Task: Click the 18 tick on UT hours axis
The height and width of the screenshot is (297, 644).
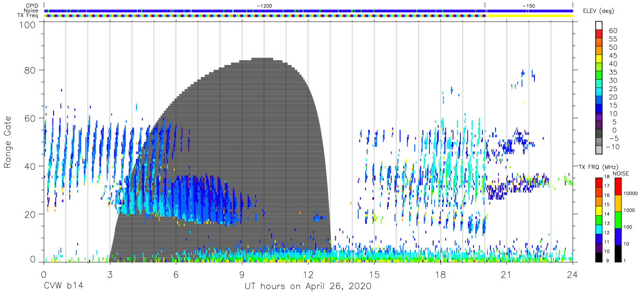Action: click(x=441, y=274)
